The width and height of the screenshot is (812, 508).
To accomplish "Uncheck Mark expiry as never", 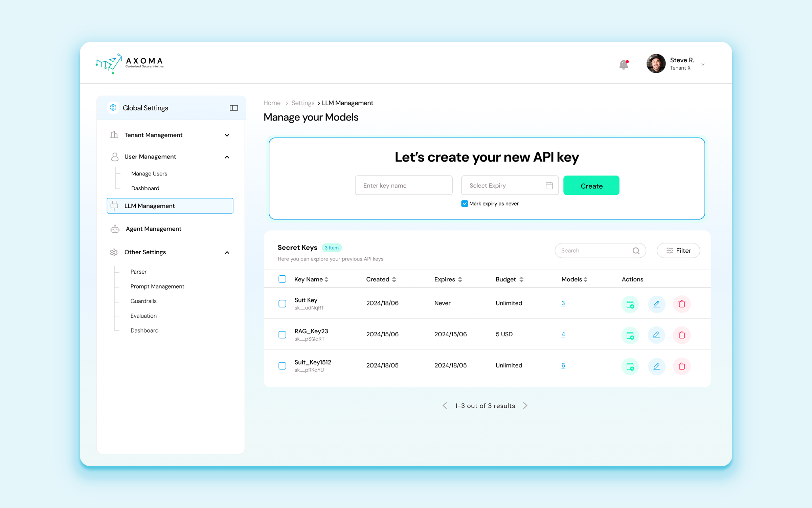I will (x=465, y=204).
